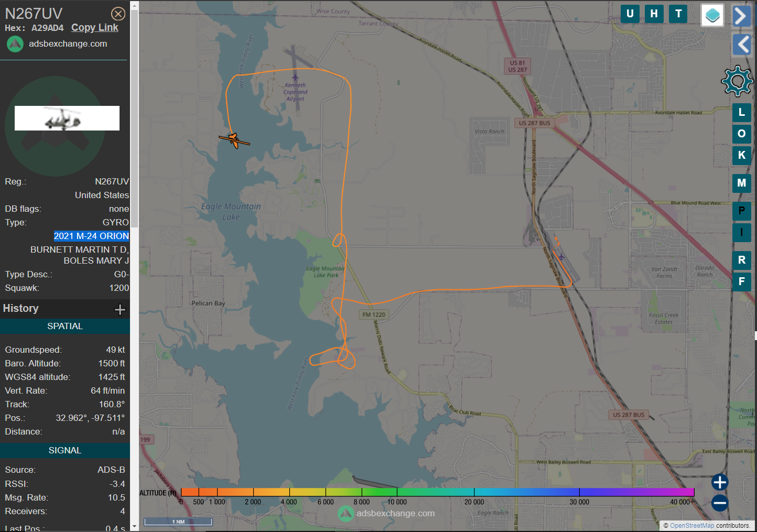Click the Vert. Rate 64 ft/min value

107,391
